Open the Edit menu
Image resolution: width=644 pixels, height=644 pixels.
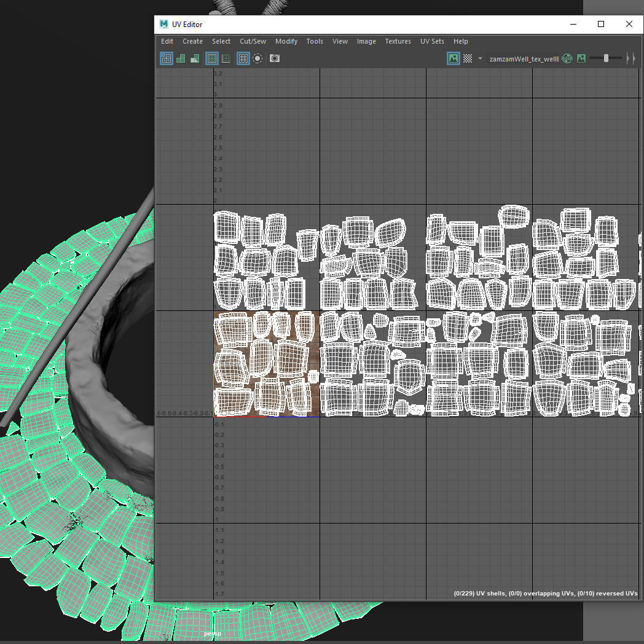click(167, 42)
